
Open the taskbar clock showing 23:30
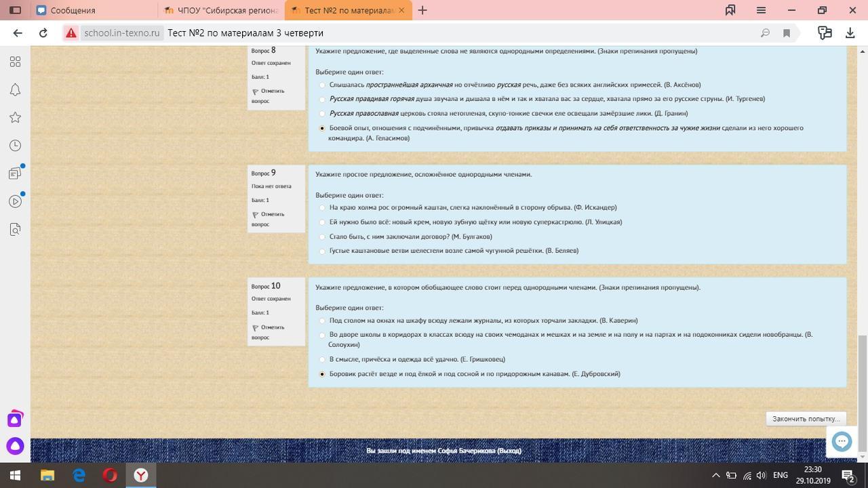(813, 475)
